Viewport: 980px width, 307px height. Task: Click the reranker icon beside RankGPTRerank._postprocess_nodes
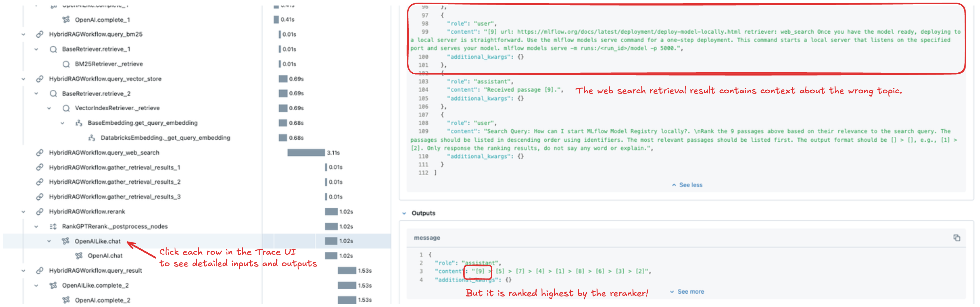(53, 227)
